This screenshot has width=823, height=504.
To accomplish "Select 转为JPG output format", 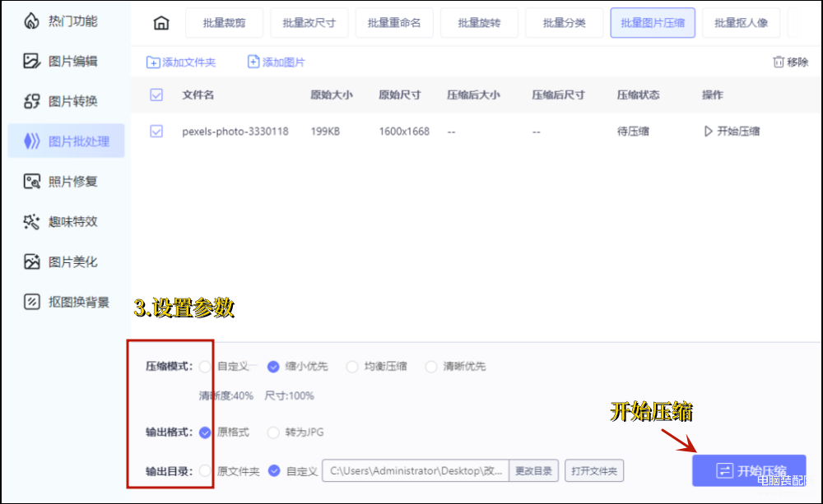I will [273, 432].
